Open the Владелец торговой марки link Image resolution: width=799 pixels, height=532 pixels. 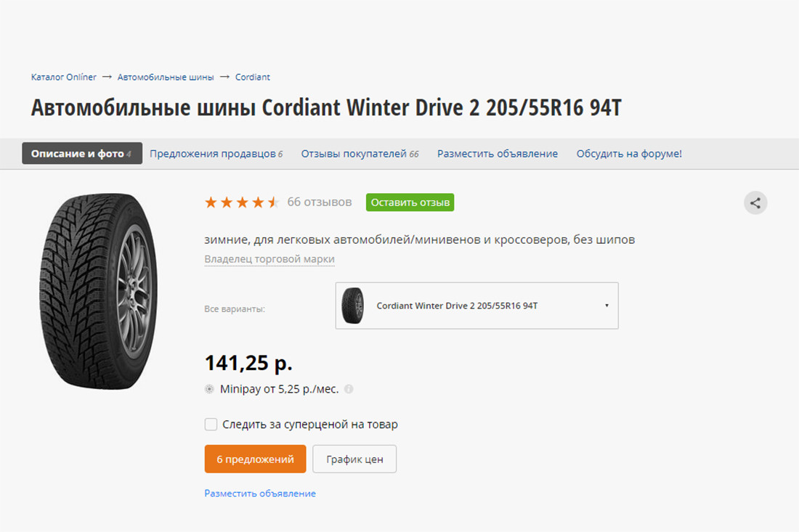pos(269,258)
